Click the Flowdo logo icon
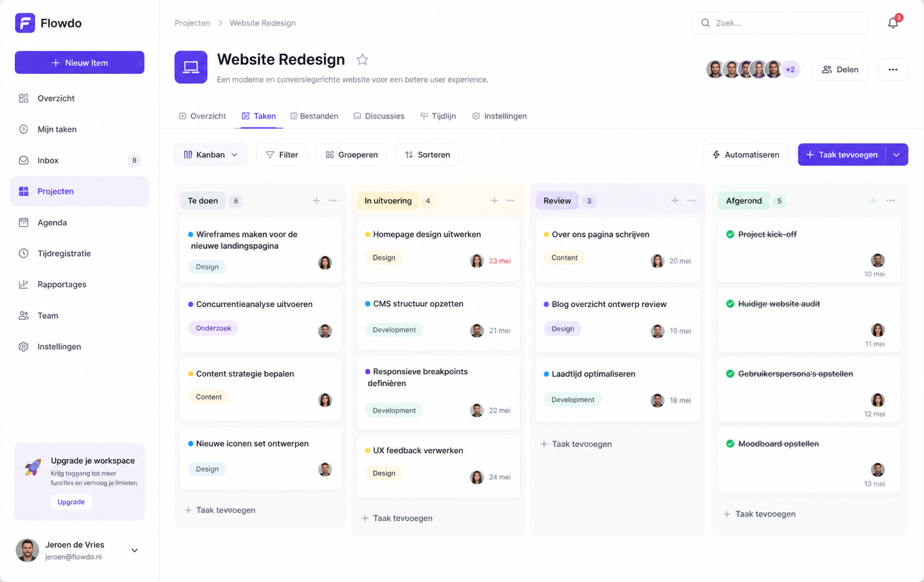Image resolution: width=924 pixels, height=582 pixels. [25, 23]
